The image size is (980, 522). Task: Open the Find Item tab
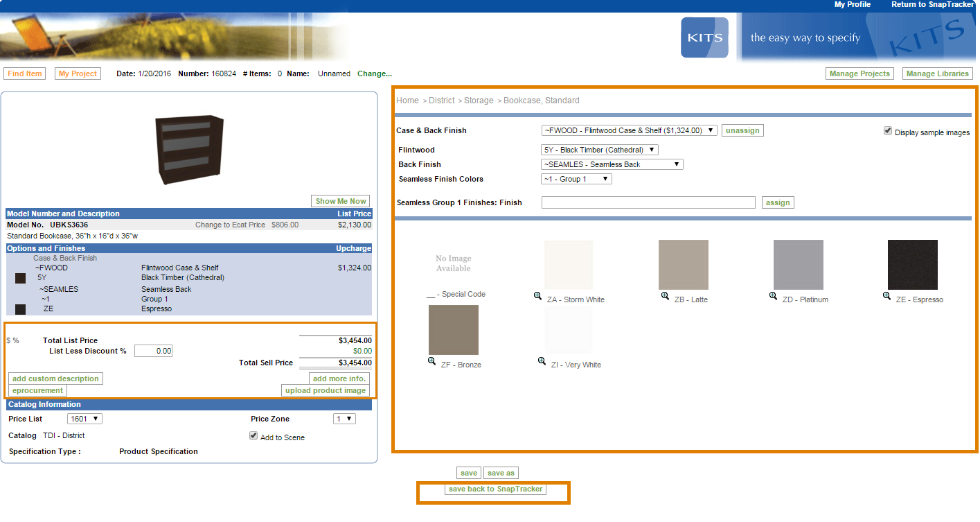tap(25, 73)
